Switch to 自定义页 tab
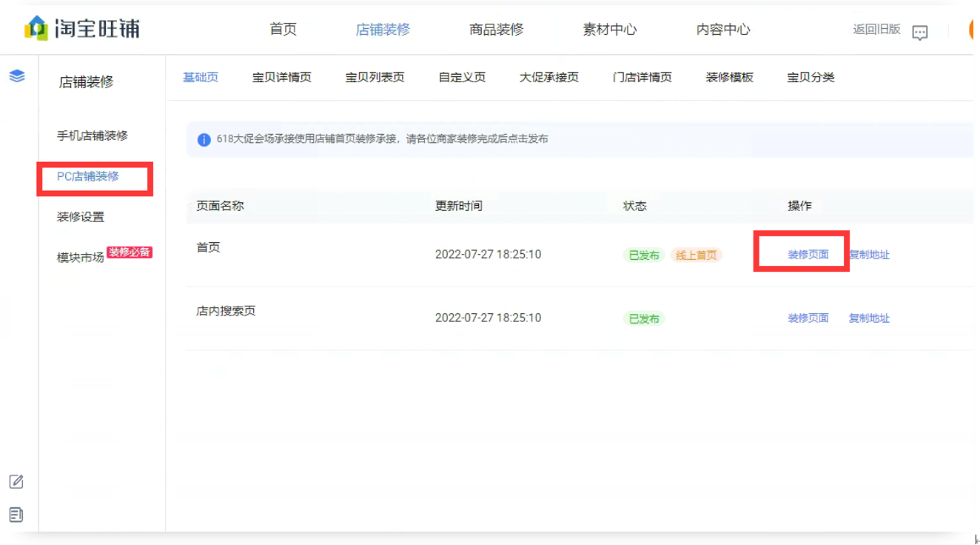Image resolution: width=980 pixels, height=545 pixels. click(x=462, y=77)
